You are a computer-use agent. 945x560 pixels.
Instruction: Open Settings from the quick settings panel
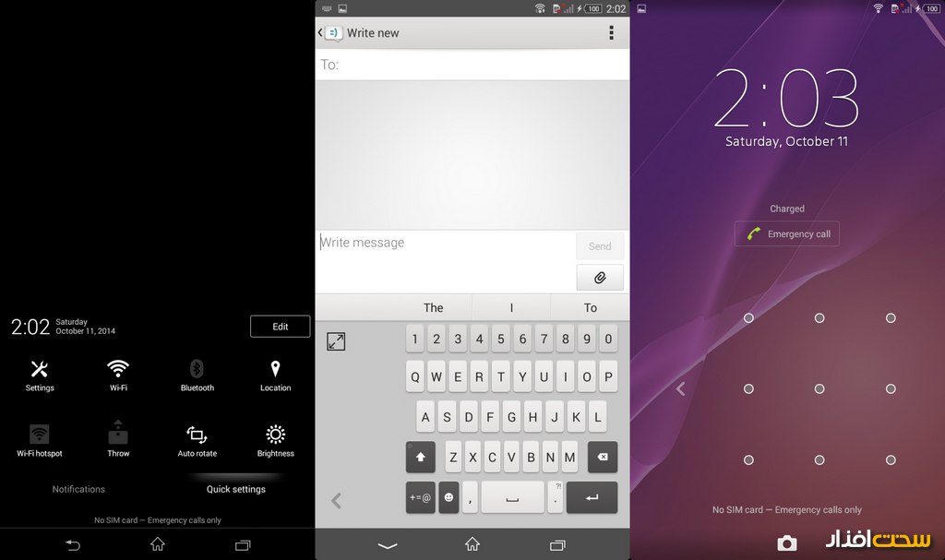[40, 374]
